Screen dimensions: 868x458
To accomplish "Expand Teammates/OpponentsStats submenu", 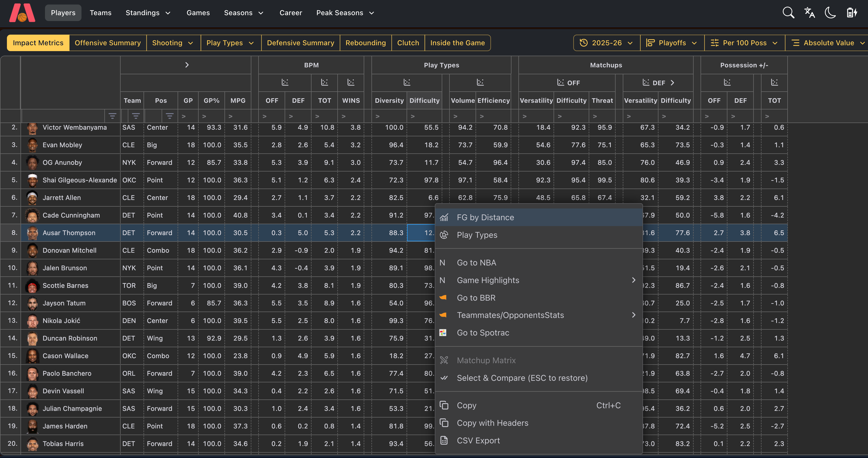I will click(x=633, y=315).
